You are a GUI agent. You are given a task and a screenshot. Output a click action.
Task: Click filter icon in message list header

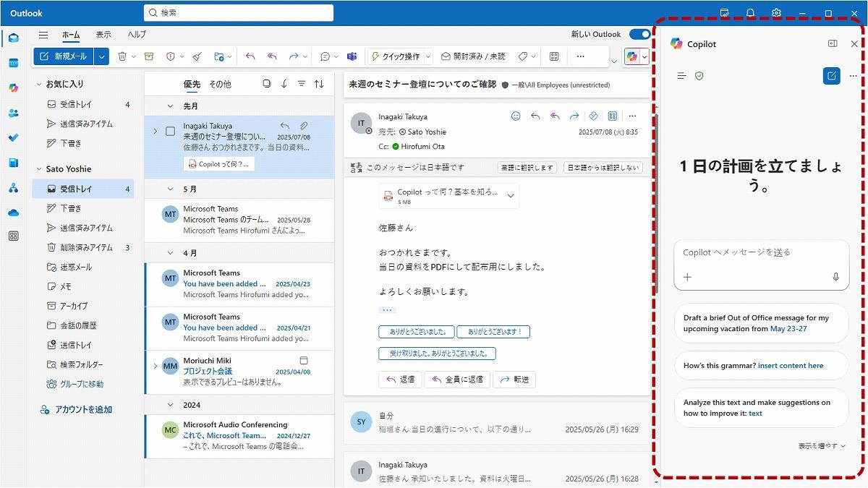302,84
